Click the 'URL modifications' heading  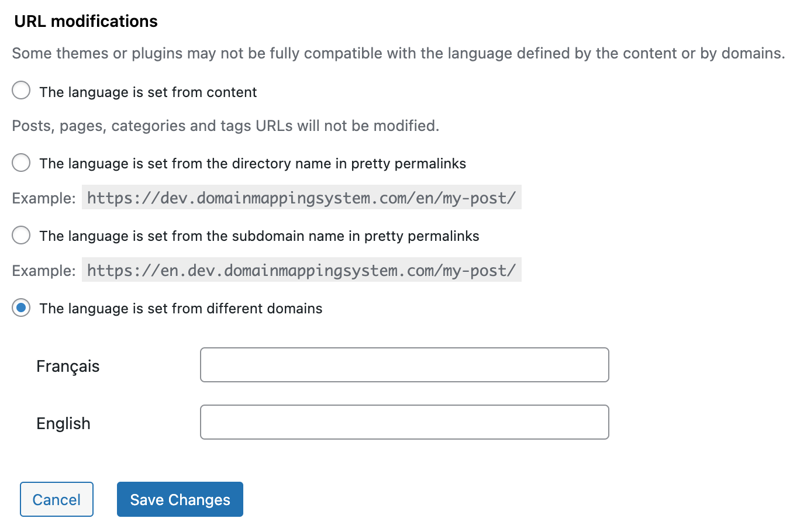[86, 22]
